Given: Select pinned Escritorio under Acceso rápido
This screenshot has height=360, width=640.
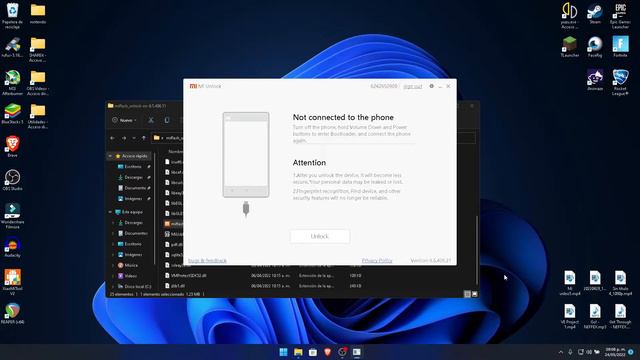Looking at the screenshot, I should (x=133, y=167).
